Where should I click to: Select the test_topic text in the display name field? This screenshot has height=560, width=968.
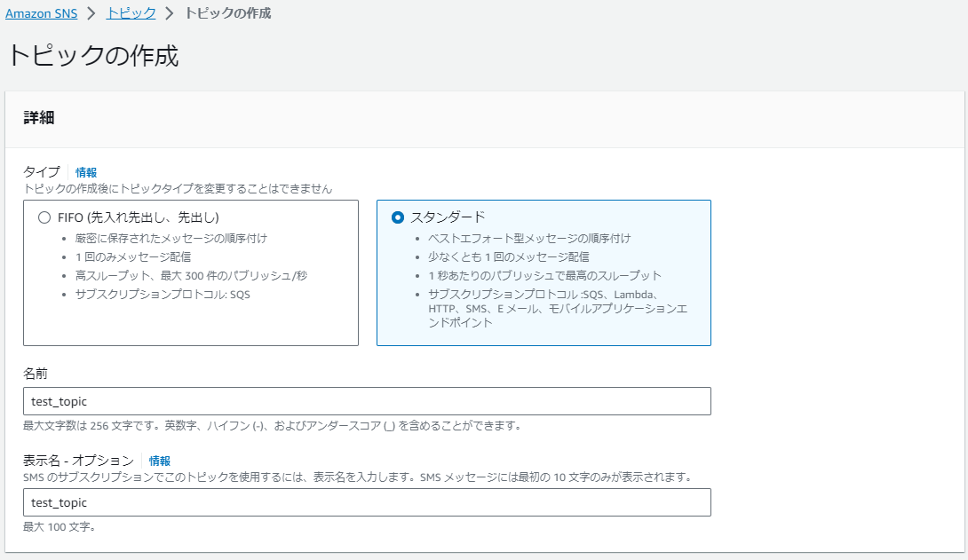(x=59, y=502)
